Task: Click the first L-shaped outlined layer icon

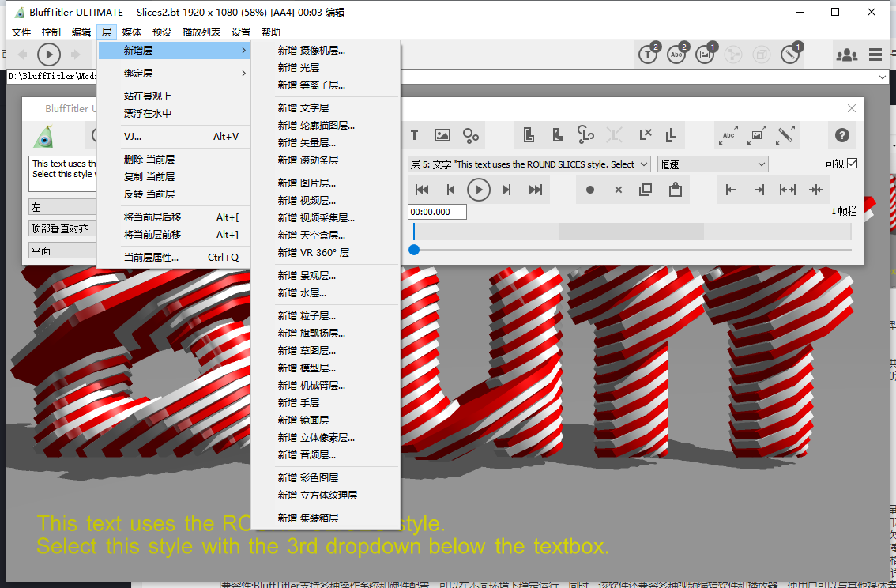Action: tap(529, 135)
